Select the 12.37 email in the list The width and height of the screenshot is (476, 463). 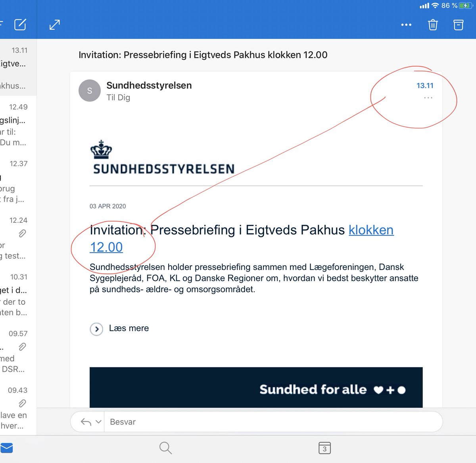18,181
